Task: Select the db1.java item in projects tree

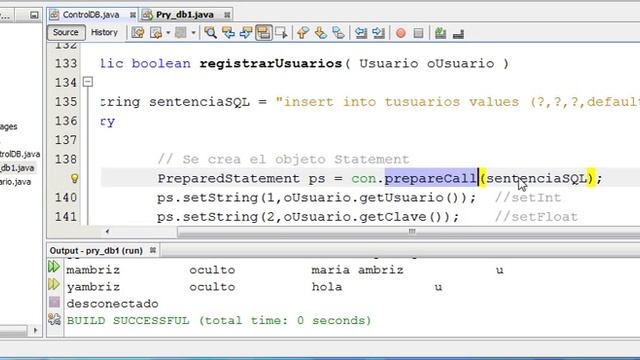Action: tap(17, 168)
